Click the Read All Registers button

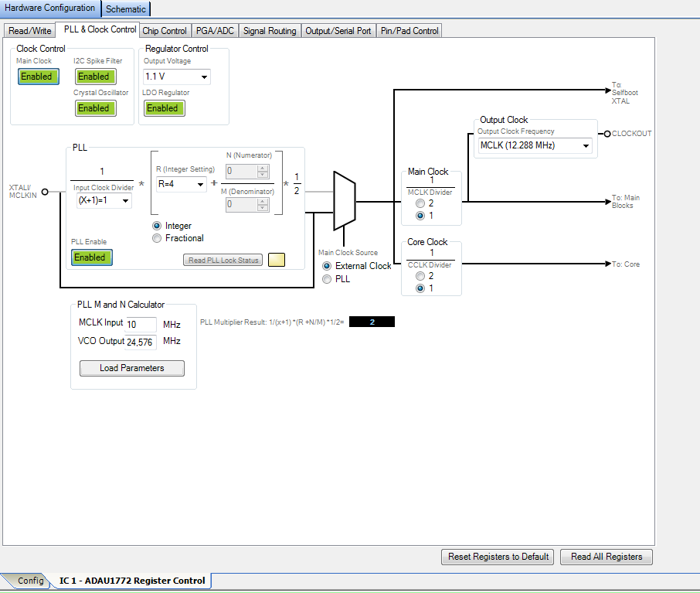pos(607,557)
